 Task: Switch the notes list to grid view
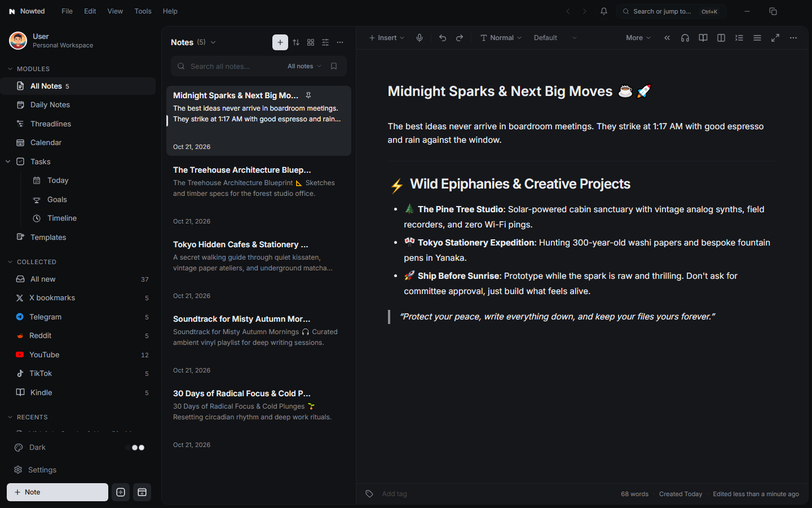click(311, 42)
